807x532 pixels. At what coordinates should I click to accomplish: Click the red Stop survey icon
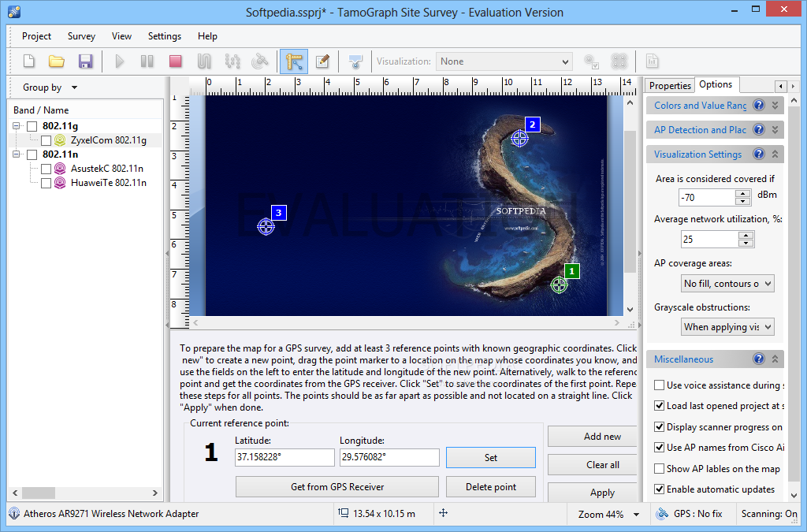[176, 61]
